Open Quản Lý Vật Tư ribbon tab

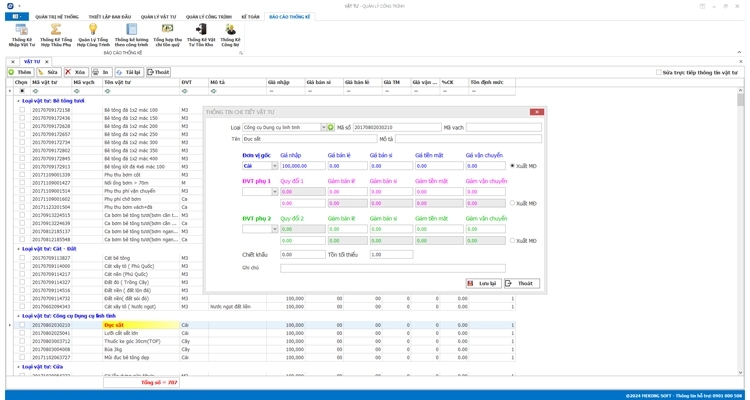click(x=157, y=16)
